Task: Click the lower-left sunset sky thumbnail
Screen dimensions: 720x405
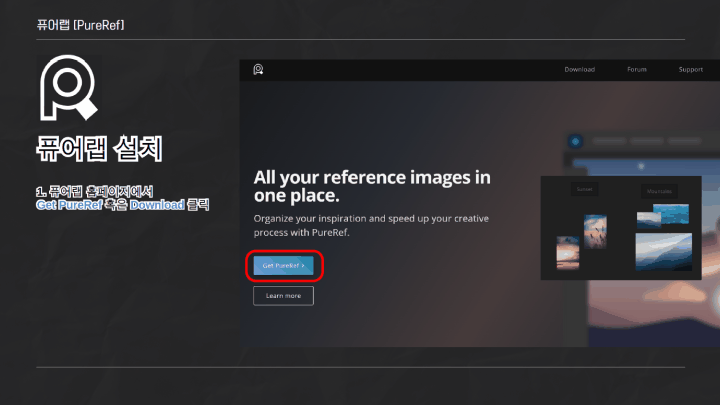Action: click(x=568, y=252)
